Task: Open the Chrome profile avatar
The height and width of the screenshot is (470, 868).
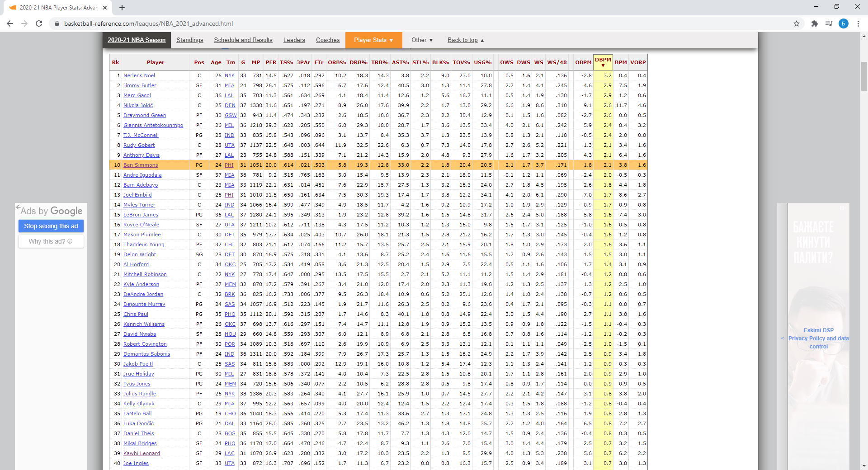Action: tap(843, 23)
